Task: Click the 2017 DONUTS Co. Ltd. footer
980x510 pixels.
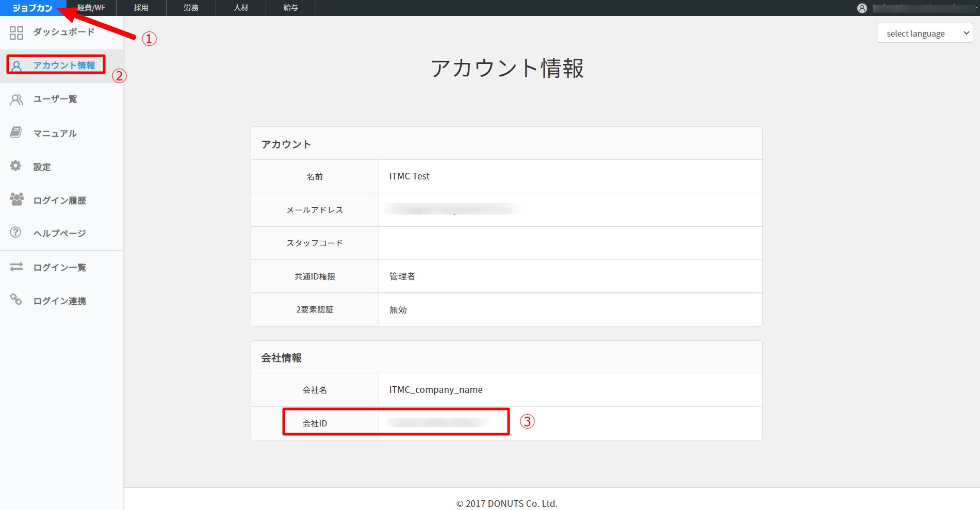Action: (x=507, y=504)
